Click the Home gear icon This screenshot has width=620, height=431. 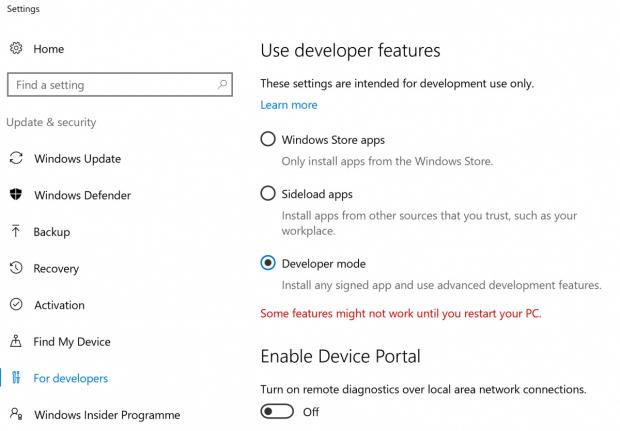point(16,49)
